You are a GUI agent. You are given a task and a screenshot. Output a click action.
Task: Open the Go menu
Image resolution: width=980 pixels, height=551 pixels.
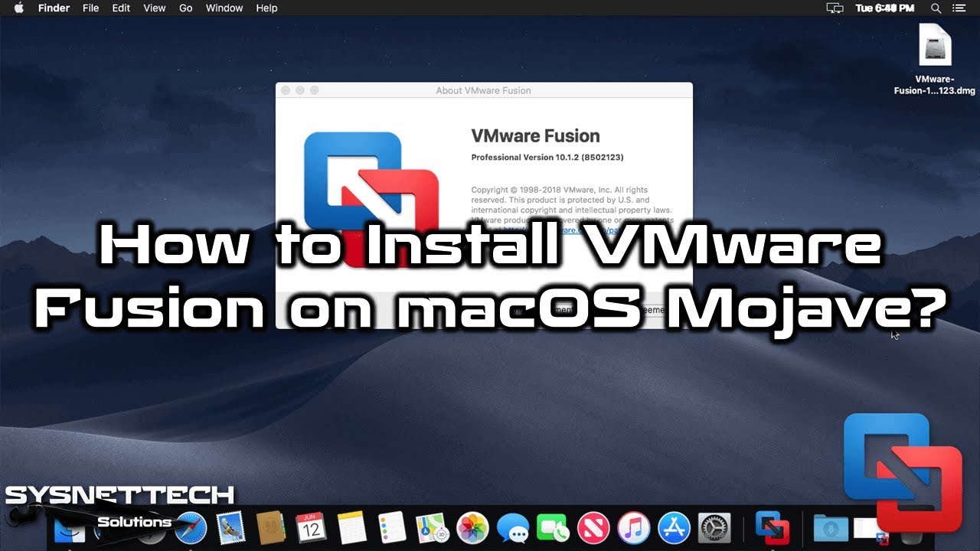(186, 8)
